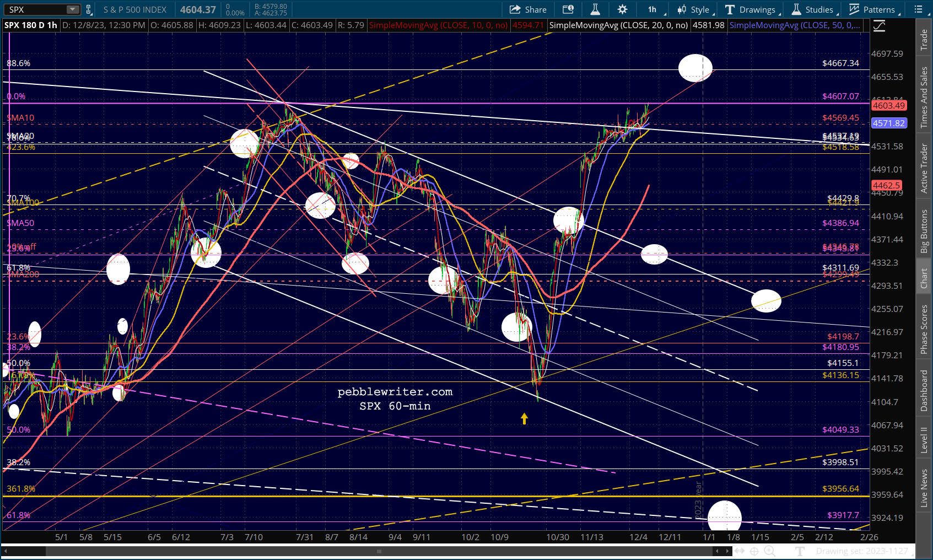This screenshot has width=933, height=560.
Task: Open the Style dropdown menu
Action: pos(695,9)
